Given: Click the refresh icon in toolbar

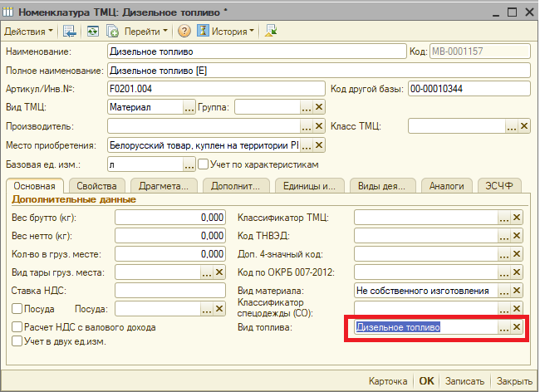Looking at the screenshot, I should coord(92,31).
